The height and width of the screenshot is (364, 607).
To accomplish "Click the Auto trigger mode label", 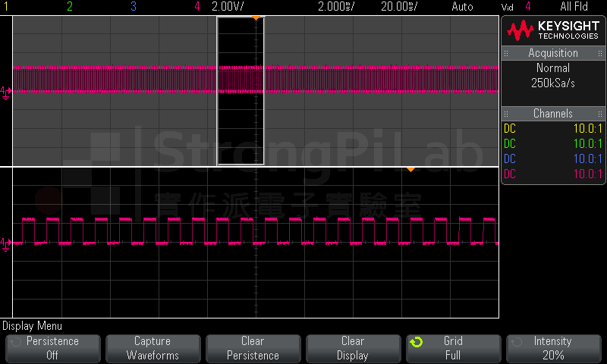I will tap(462, 6).
